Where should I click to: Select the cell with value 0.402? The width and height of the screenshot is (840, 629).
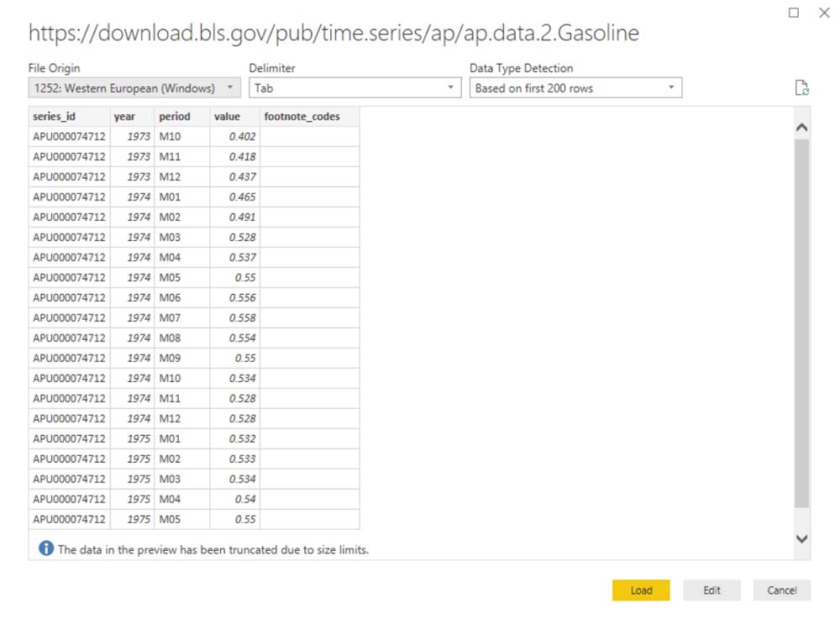234,137
